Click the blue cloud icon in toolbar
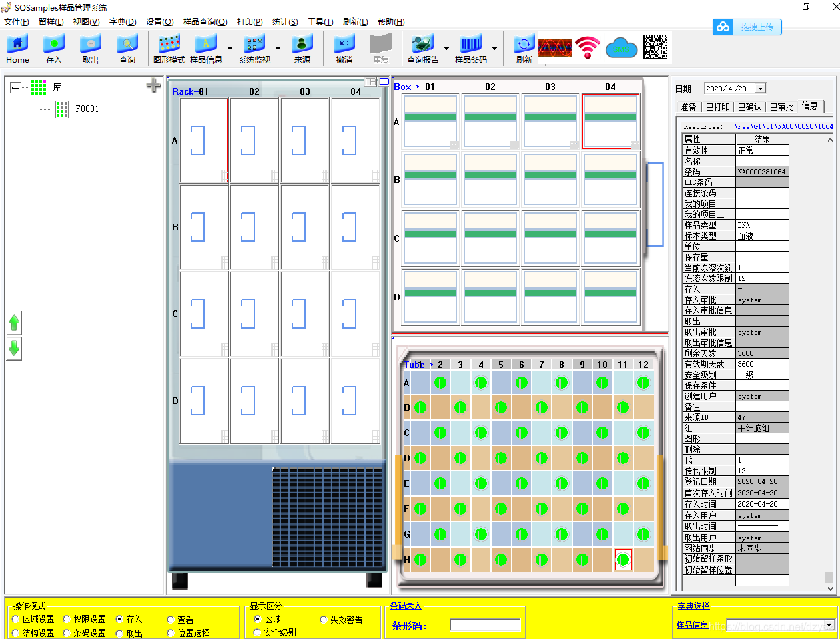Image resolution: width=840 pixels, height=639 pixels. click(x=622, y=47)
